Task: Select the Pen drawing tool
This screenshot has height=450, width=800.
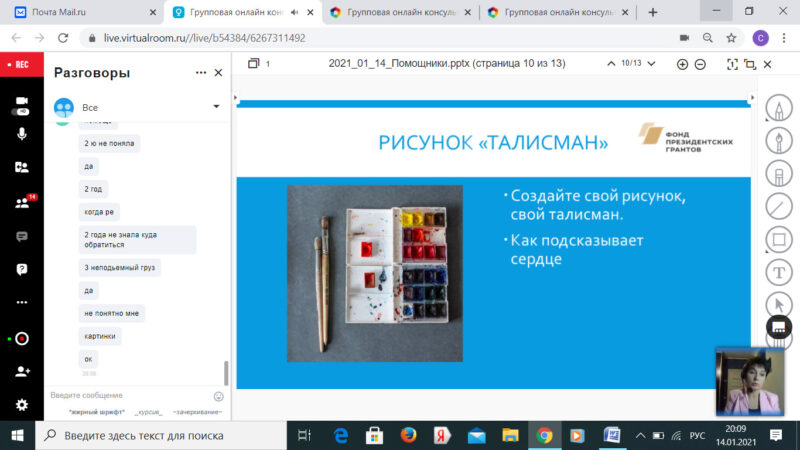Action: point(779,108)
